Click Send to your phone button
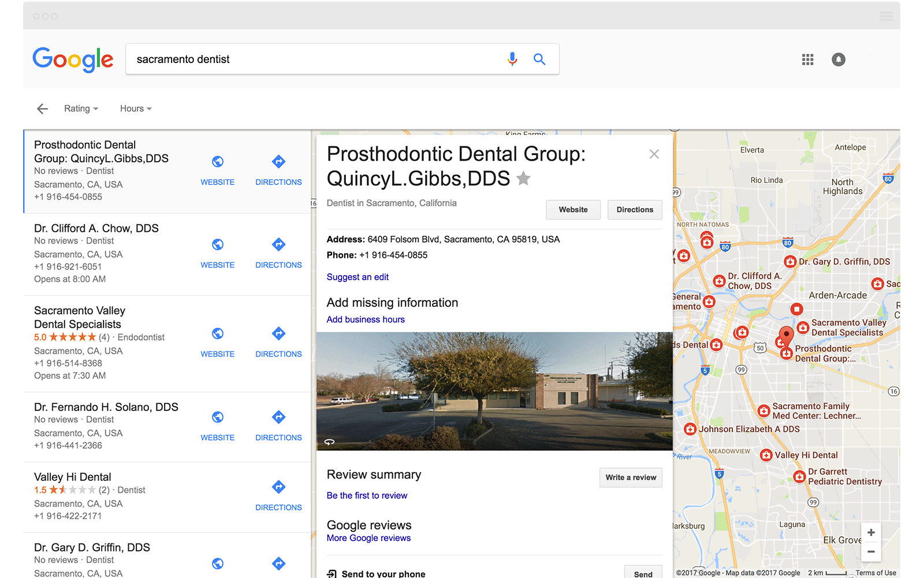This screenshot has height=578, width=924. click(x=643, y=573)
